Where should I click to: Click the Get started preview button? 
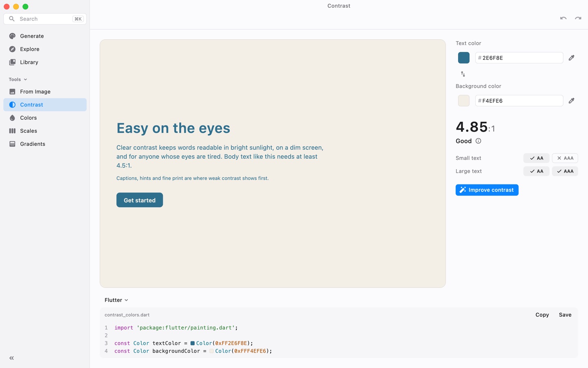point(140,200)
